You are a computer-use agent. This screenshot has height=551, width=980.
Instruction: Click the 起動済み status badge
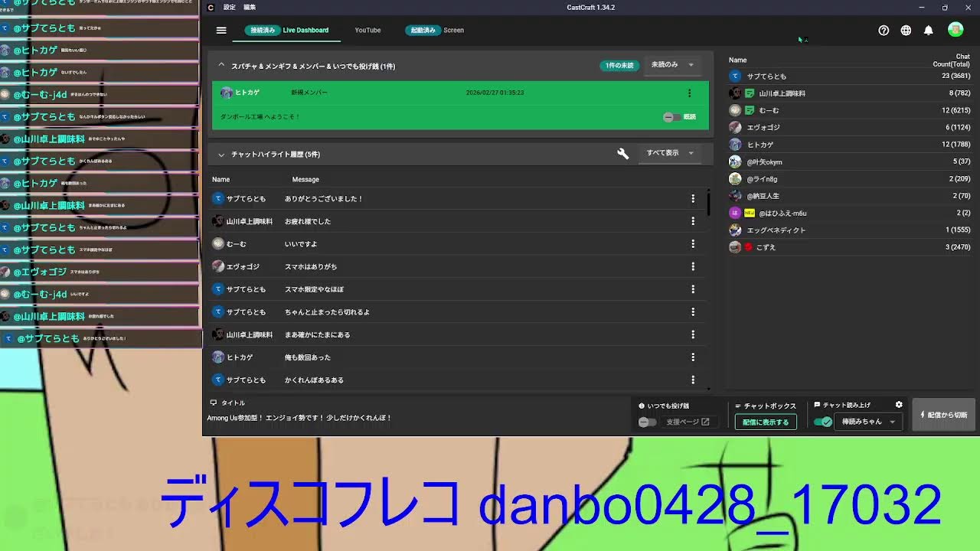pyautogui.click(x=423, y=31)
